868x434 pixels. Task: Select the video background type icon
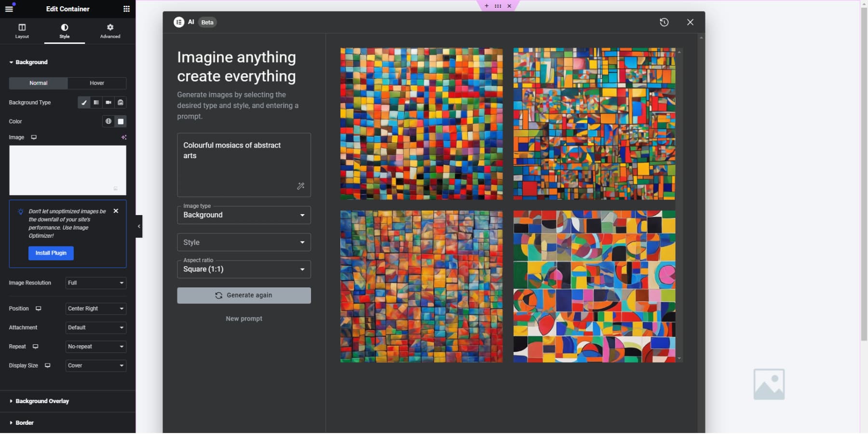coord(108,103)
